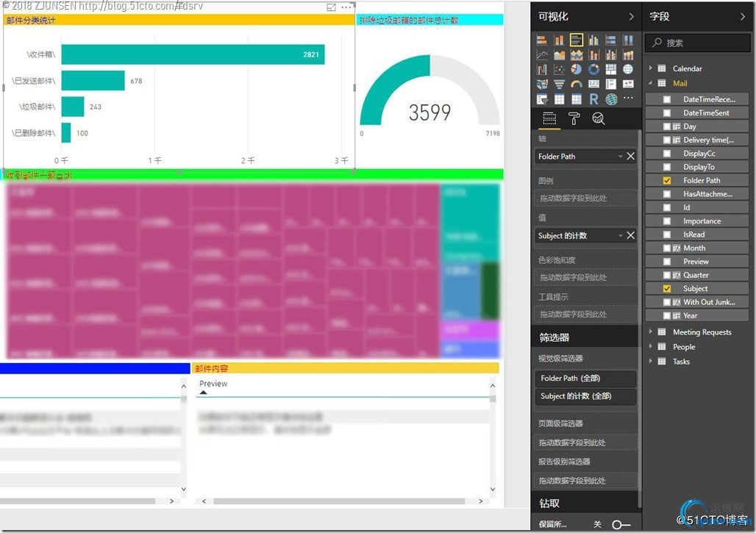Select the waterfall chart visual
756x533 pixels.
pos(542,69)
